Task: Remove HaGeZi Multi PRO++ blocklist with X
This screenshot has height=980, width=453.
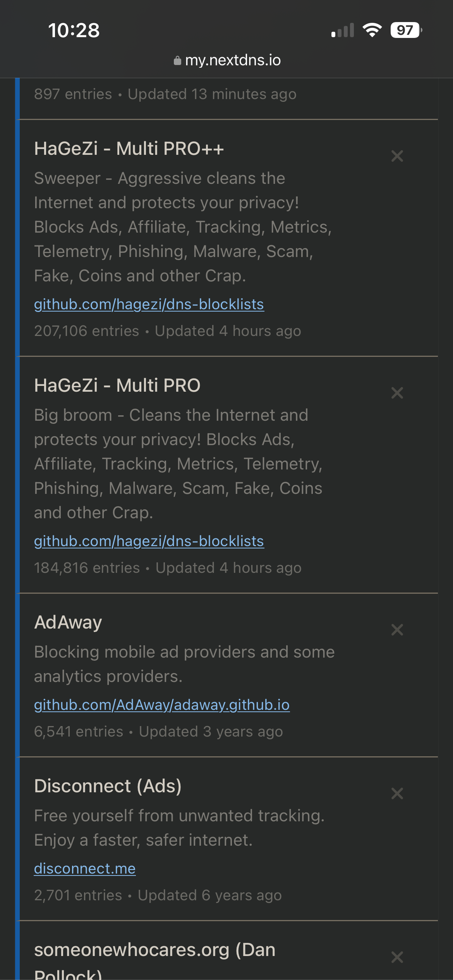Action: pos(397,156)
